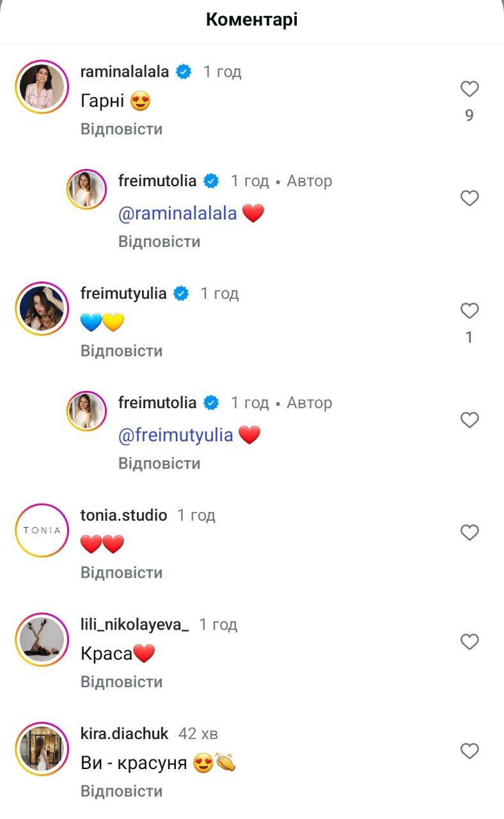Open raminalalala's profile picture

(42, 87)
